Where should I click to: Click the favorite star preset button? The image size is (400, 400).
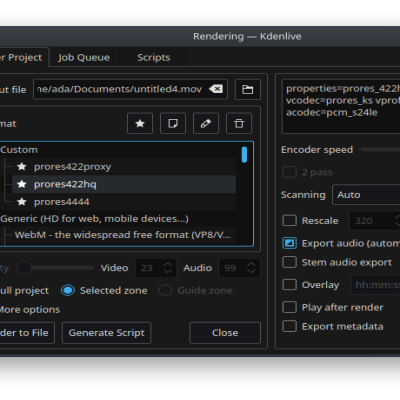tap(140, 123)
